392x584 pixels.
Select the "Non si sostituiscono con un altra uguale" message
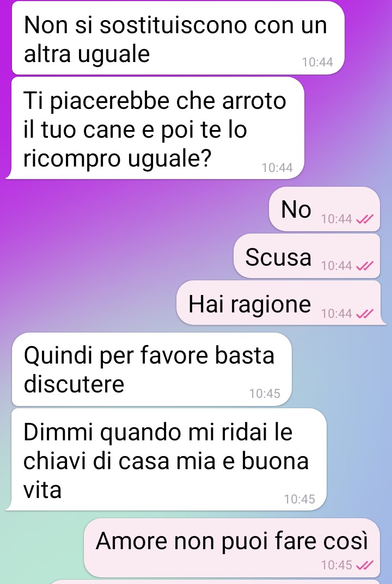[x=178, y=38]
